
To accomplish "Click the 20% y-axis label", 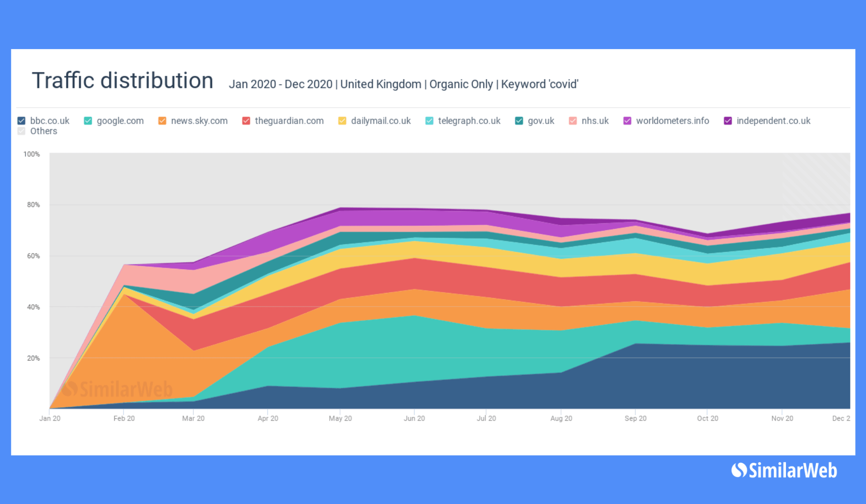I will pos(33,358).
